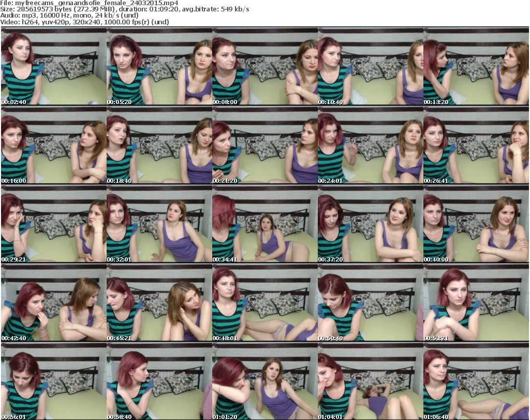Image resolution: width=530 pixels, height=420 pixels.
Task: Click the frame at timestamp 00:40:00
Action: (x=476, y=224)
